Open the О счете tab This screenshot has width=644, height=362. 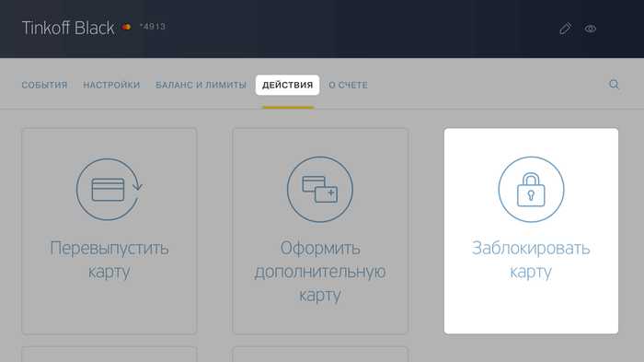(348, 85)
